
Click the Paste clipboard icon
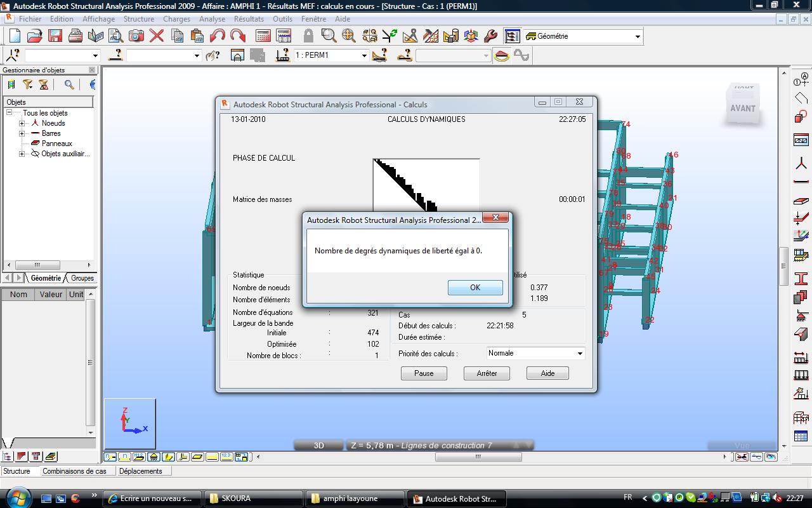point(197,36)
